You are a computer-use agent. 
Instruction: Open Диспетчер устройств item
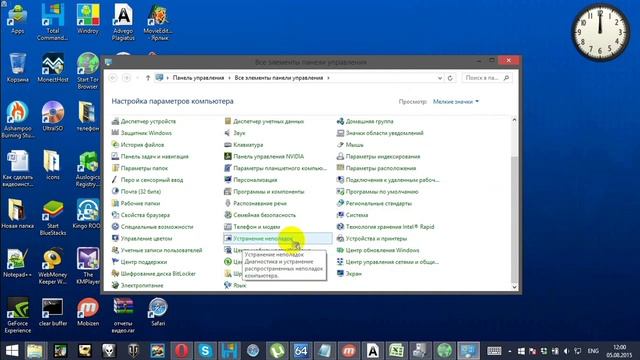pos(144,121)
